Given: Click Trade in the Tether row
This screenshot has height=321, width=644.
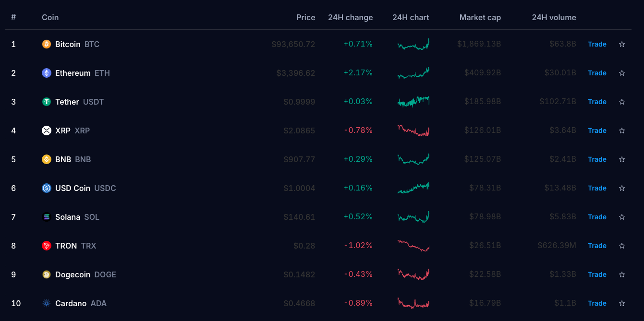Looking at the screenshot, I should pos(597,102).
